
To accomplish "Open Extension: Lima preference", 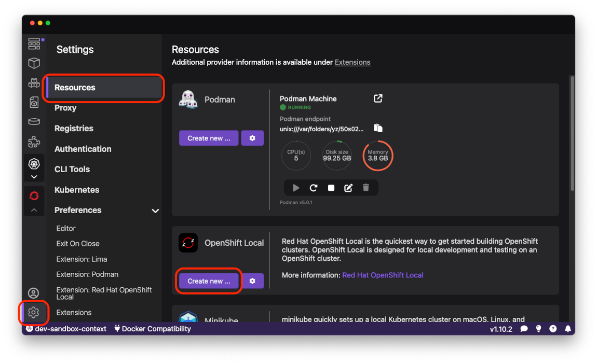I will pos(82,259).
